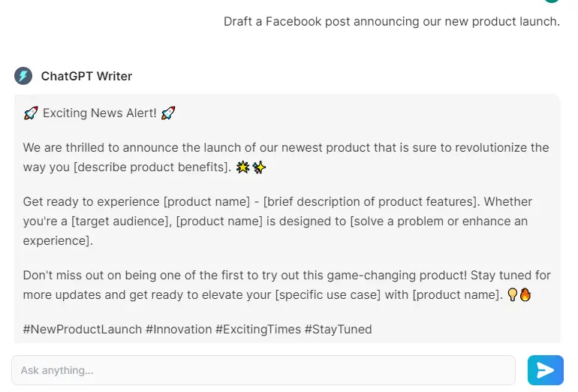Click the rocket emoji before "Exciting News Alert!"

(31, 113)
